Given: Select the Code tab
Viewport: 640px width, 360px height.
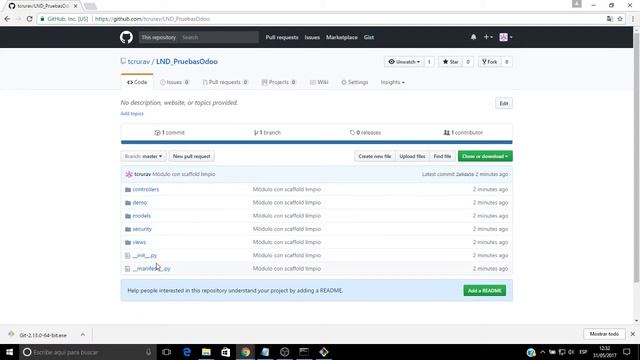Looking at the screenshot, I should tap(137, 82).
